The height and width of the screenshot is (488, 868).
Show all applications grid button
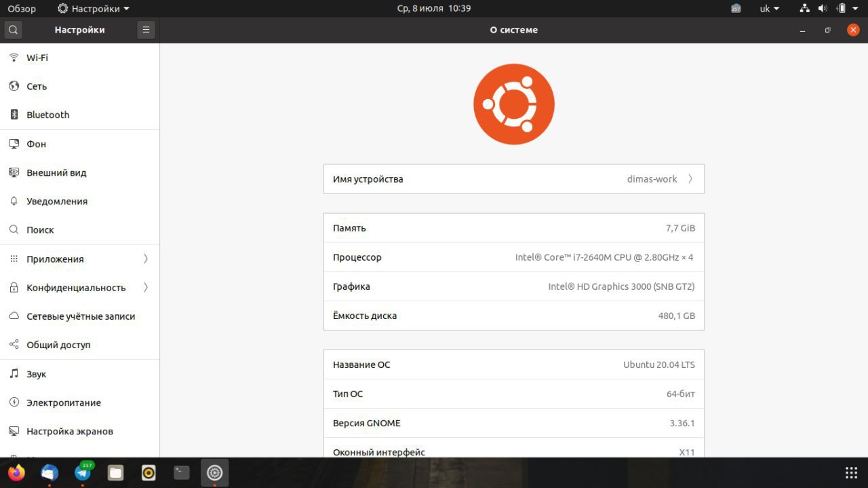coord(851,472)
